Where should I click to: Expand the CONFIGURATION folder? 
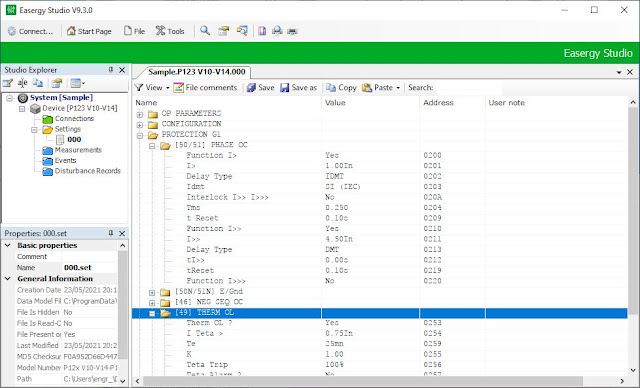pyautogui.click(x=140, y=125)
